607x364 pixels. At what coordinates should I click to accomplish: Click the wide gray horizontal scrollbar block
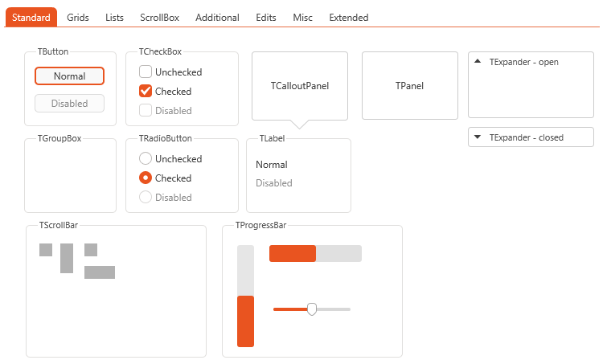pyautogui.click(x=100, y=272)
